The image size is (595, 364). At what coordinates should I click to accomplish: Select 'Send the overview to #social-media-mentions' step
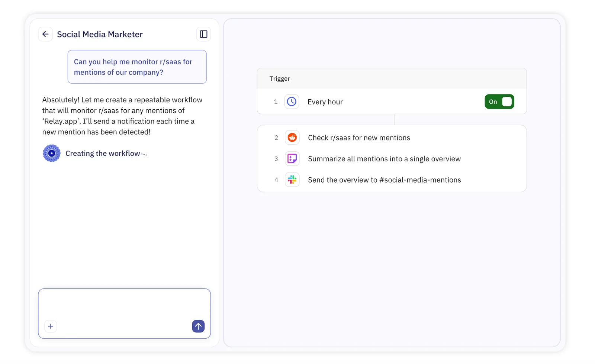pos(384,180)
